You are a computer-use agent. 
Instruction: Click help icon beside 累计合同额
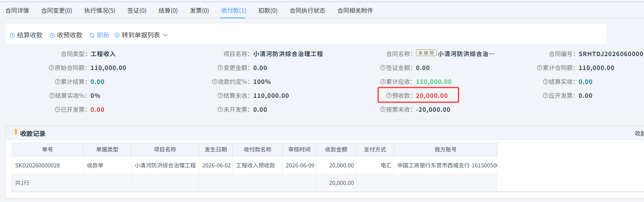coord(540,68)
